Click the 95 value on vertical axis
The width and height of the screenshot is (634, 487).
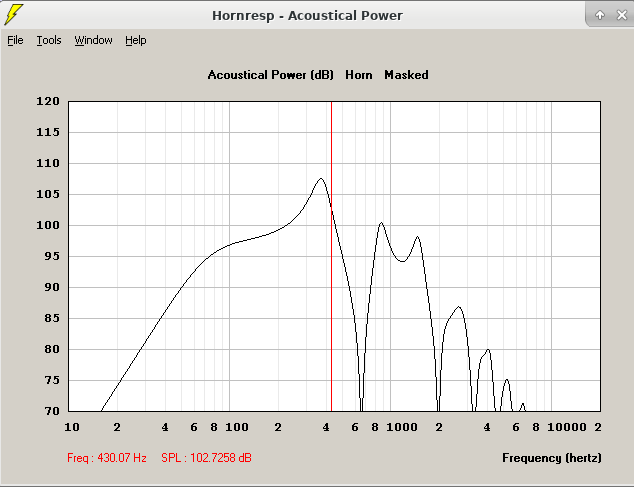click(x=52, y=256)
